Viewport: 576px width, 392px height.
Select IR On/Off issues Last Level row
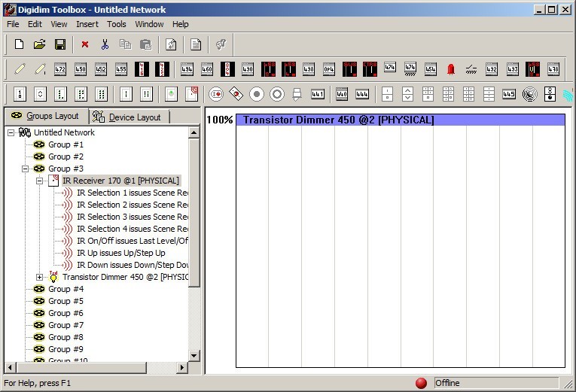click(x=133, y=241)
